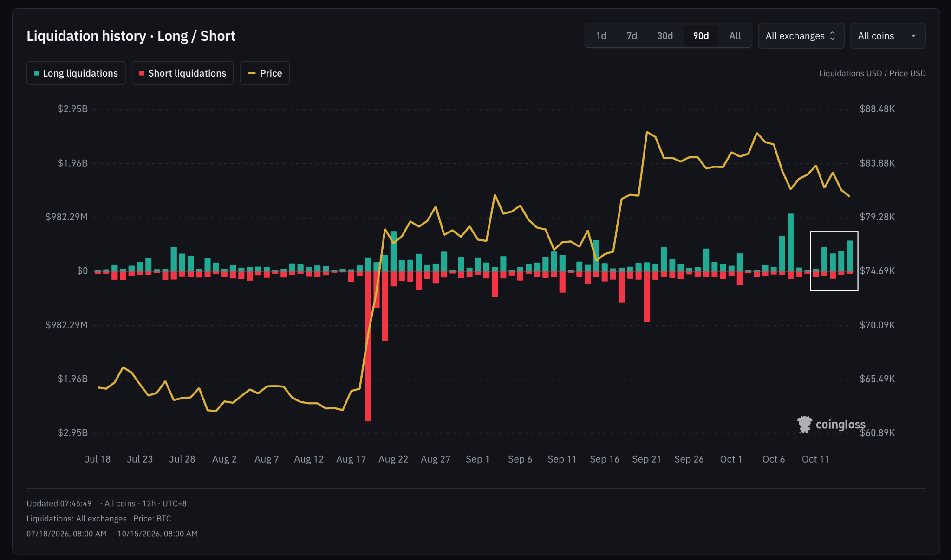This screenshot has width=951, height=560.
Task: Open the All coins dropdown
Action: pyautogui.click(x=888, y=36)
